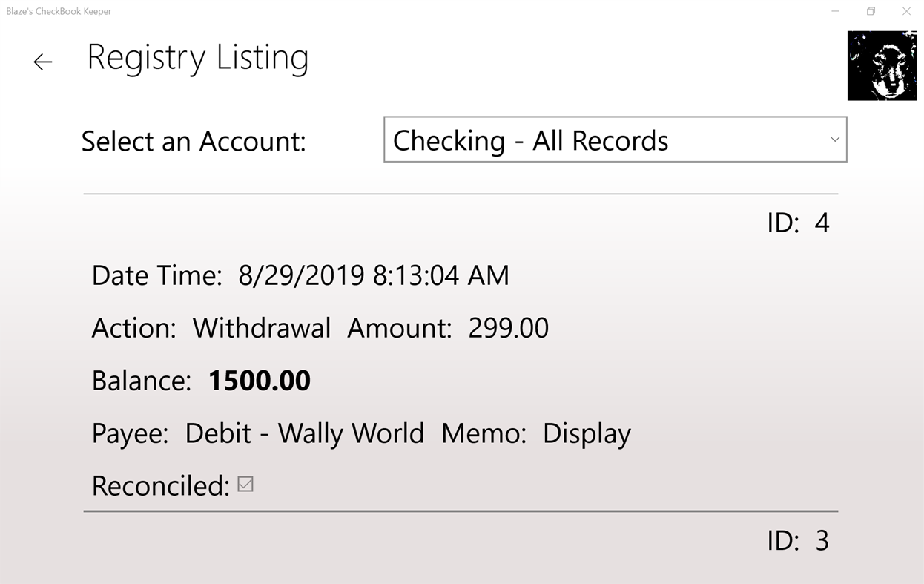The width and height of the screenshot is (924, 584).
Task: Click the app logo thumbnail image
Action: 882,65
